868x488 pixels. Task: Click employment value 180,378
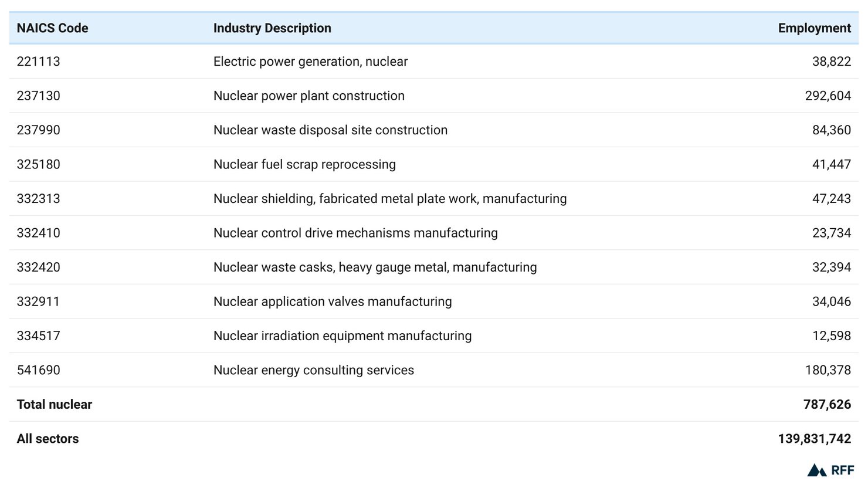pos(828,370)
